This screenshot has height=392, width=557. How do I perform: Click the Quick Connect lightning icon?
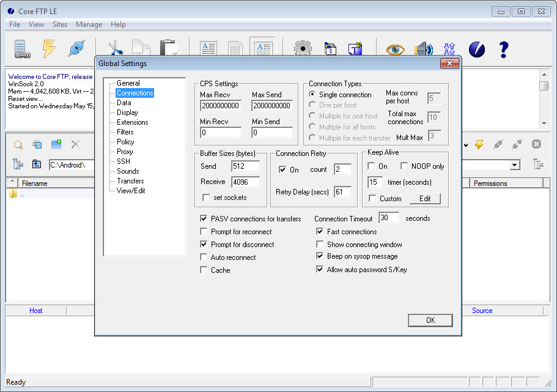pos(49,48)
